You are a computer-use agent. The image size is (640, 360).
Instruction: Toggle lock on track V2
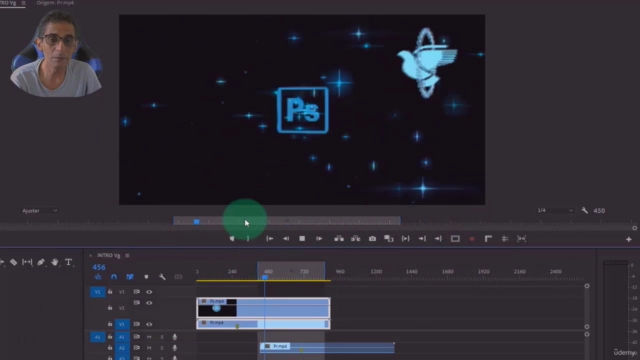click(110, 308)
